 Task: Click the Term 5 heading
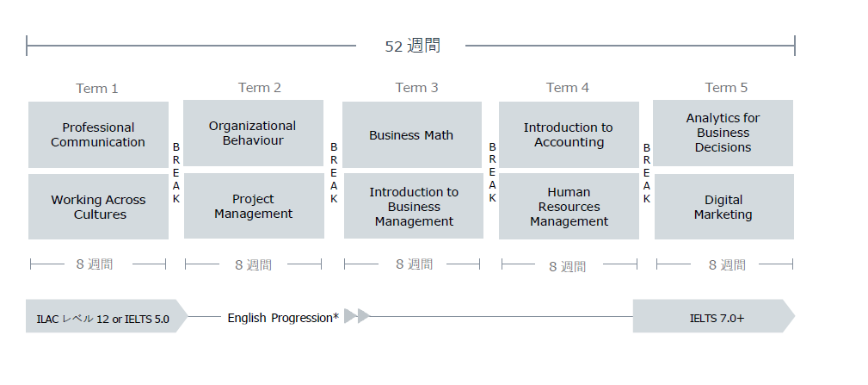[726, 88]
